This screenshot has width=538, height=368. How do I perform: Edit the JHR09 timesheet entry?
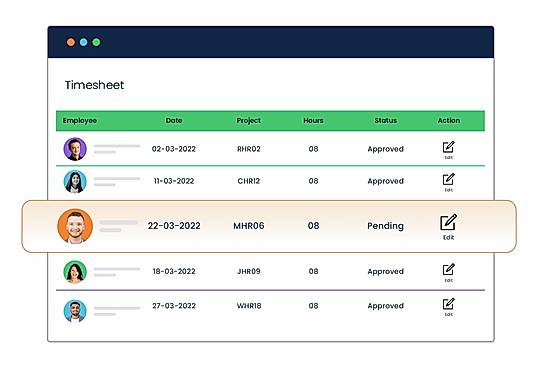tap(448, 273)
